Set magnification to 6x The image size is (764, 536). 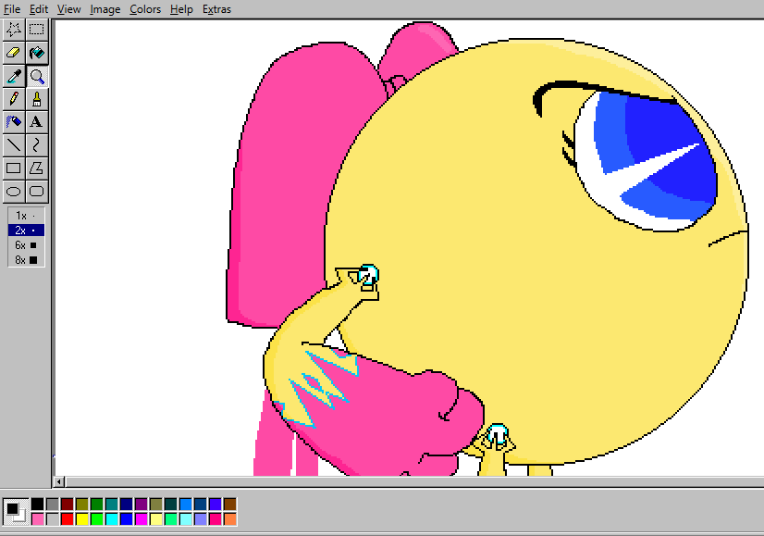point(26,245)
